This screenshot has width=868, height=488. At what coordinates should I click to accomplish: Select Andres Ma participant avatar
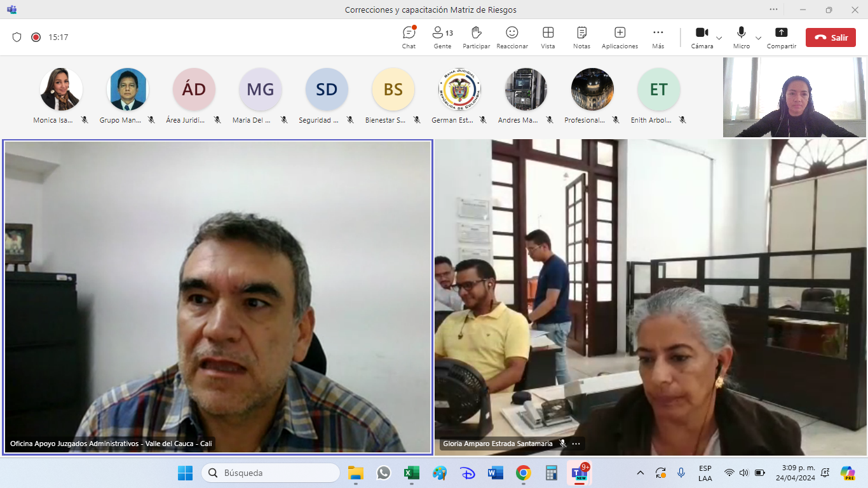coord(526,90)
